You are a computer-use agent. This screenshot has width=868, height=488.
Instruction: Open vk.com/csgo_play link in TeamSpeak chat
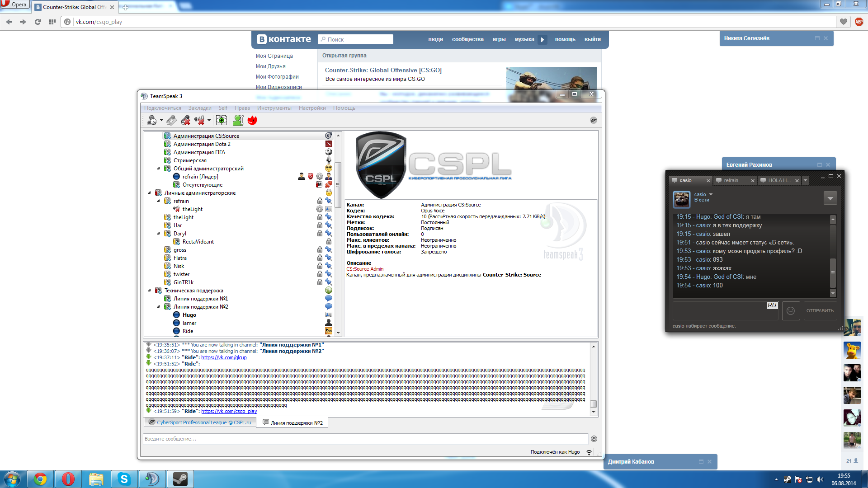(229, 411)
